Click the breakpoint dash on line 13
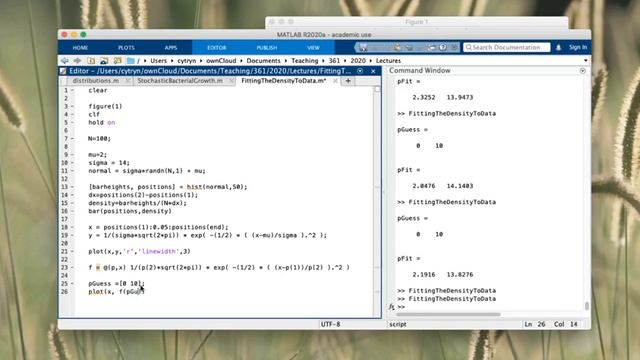The image size is (640, 360). pos(72,187)
